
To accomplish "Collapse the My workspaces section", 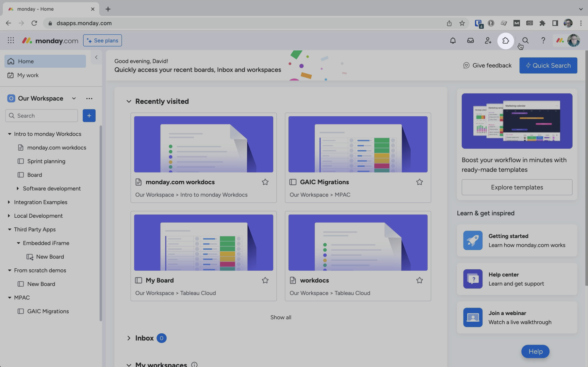I will (x=129, y=365).
